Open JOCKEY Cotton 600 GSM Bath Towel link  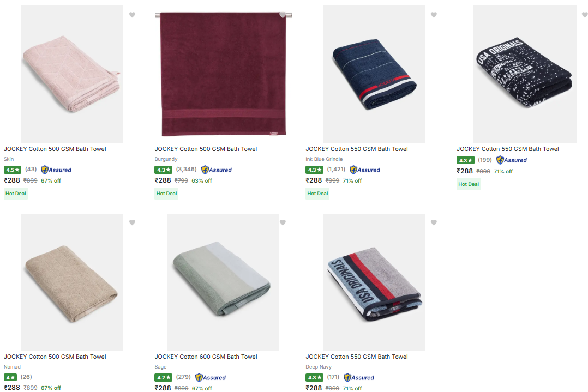(x=206, y=357)
